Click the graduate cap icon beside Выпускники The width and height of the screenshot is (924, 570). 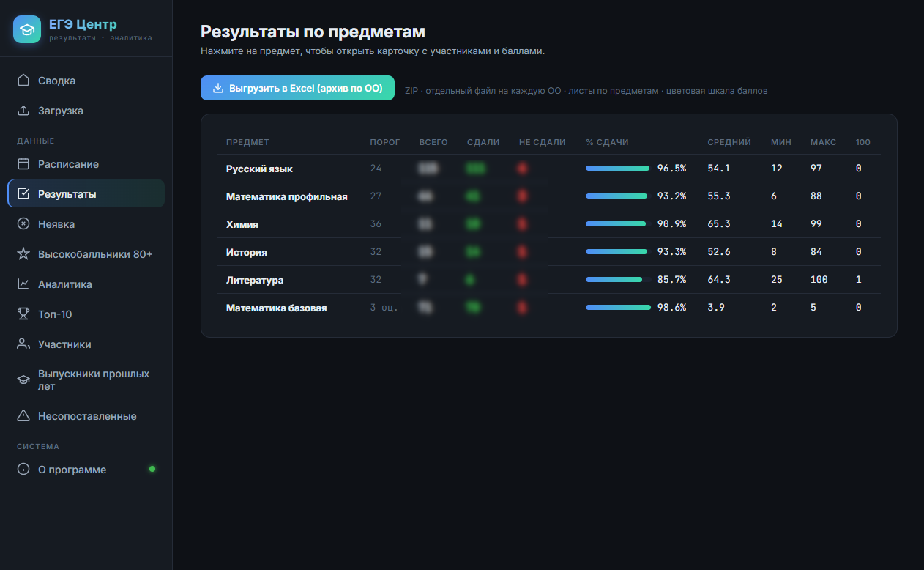23,380
